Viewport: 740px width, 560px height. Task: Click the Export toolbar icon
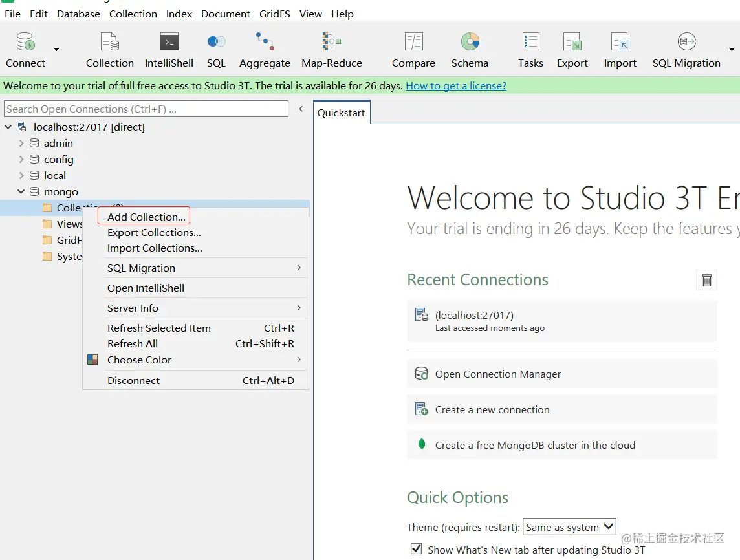click(572, 50)
